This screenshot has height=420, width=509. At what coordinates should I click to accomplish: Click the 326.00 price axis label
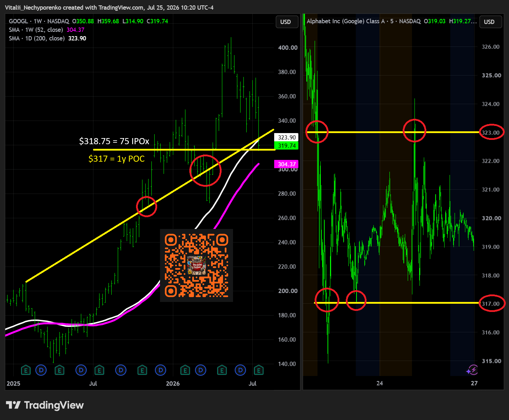(491, 47)
